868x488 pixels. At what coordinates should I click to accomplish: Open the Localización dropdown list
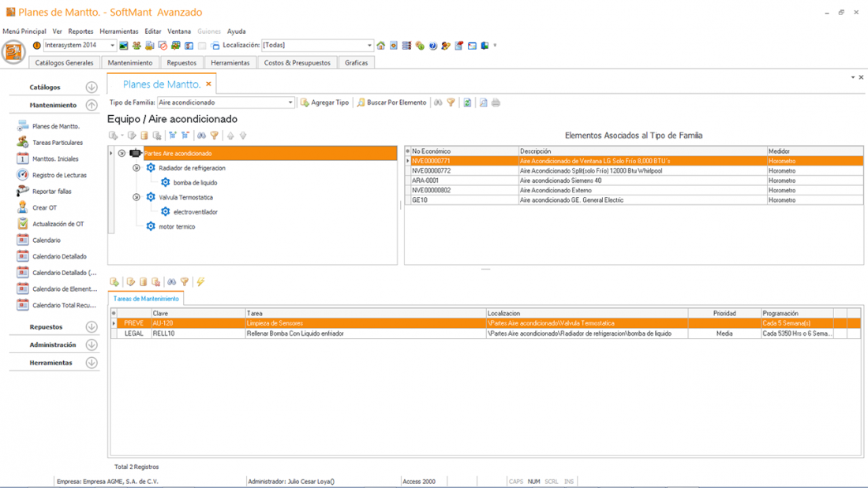click(369, 46)
